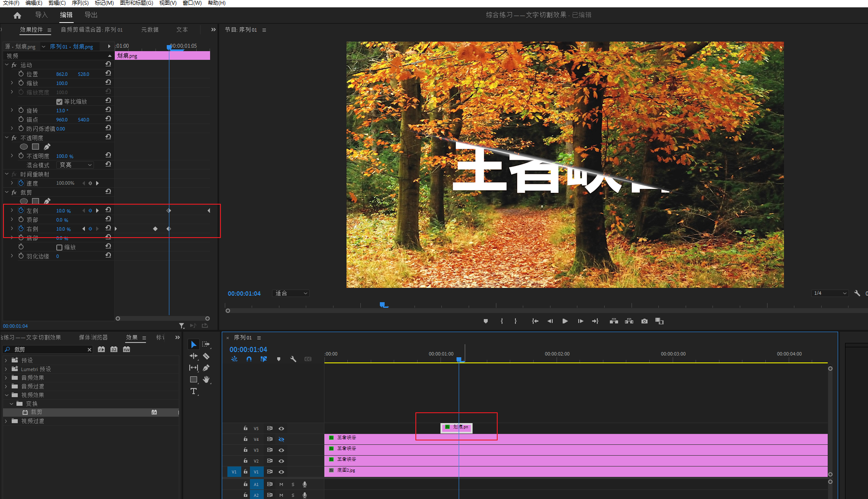Toggle snap in timeline

[249, 359]
